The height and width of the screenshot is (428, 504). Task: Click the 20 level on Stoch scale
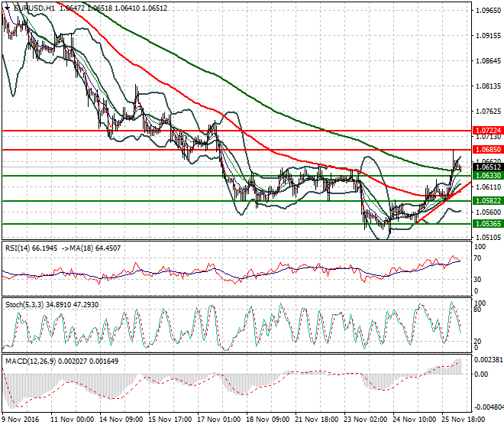pyautogui.click(x=477, y=341)
